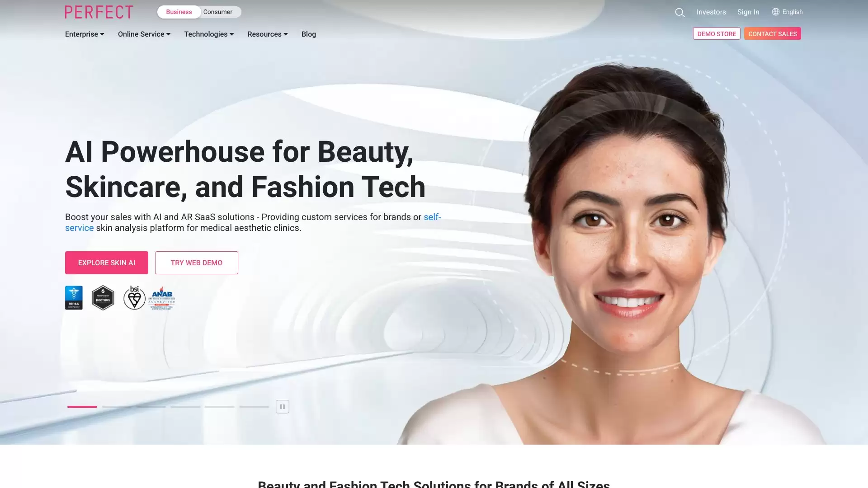868x488 pixels.
Task: Click the globe language icon
Action: [775, 12]
